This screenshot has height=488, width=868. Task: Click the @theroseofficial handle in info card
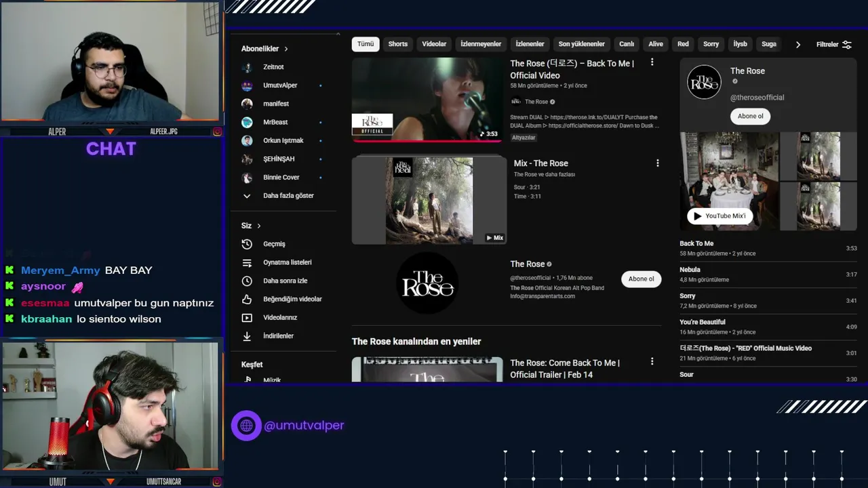click(757, 98)
